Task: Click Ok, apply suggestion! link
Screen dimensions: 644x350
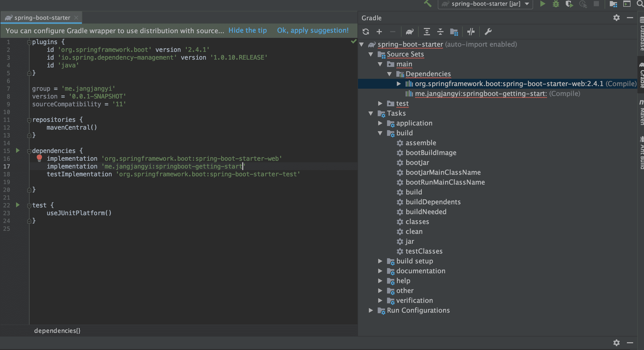Action: coord(313,30)
